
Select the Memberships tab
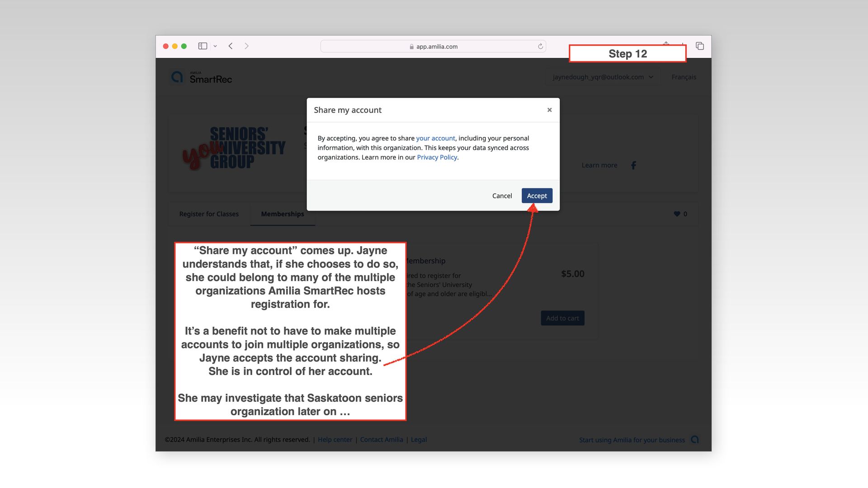pyautogui.click(x=283, y=214)
